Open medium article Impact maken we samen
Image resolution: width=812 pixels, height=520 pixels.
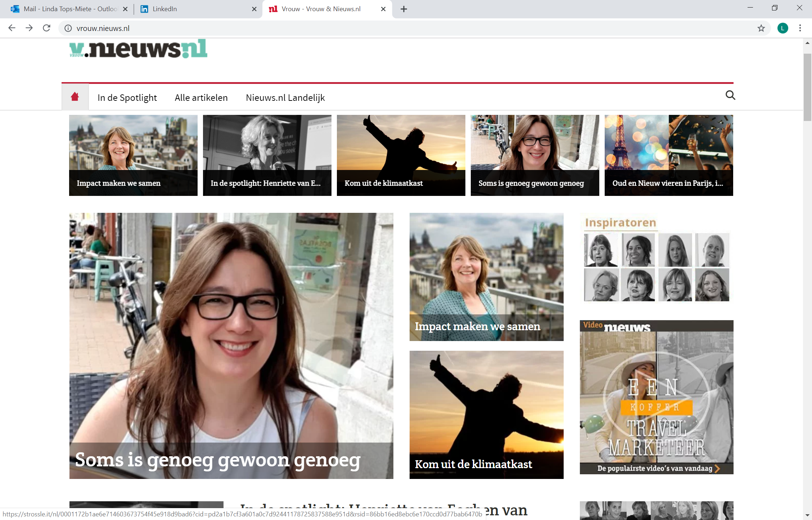[487, 277]
